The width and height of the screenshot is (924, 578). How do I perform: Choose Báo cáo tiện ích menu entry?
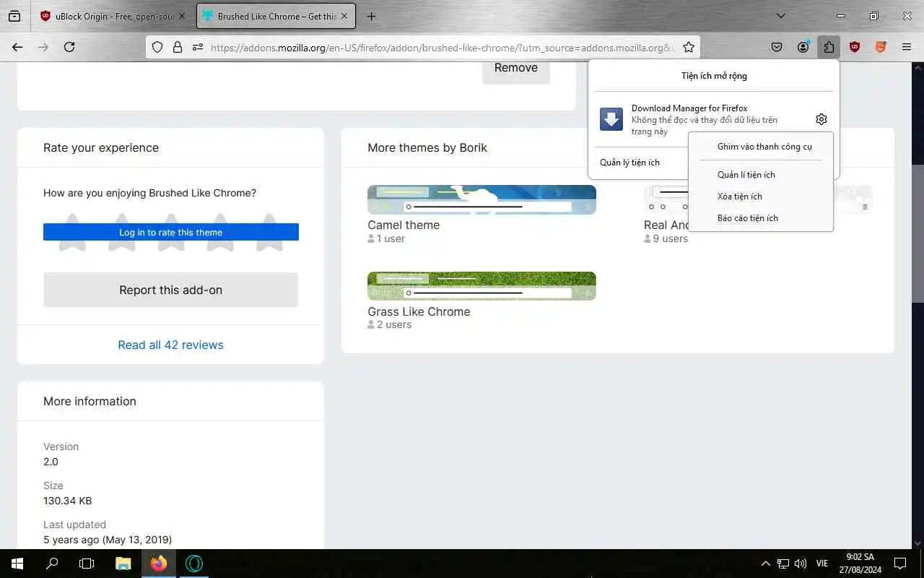point(747,218)
